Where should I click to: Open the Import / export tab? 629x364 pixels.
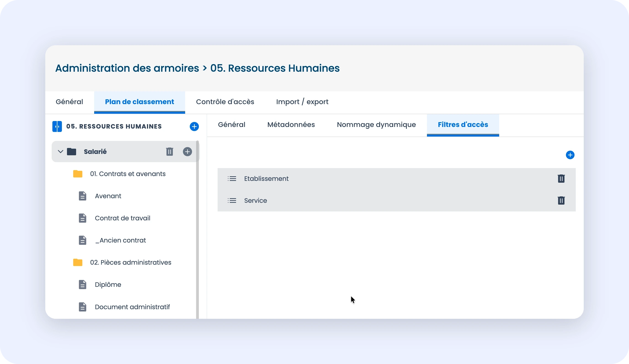pos(302,102)
